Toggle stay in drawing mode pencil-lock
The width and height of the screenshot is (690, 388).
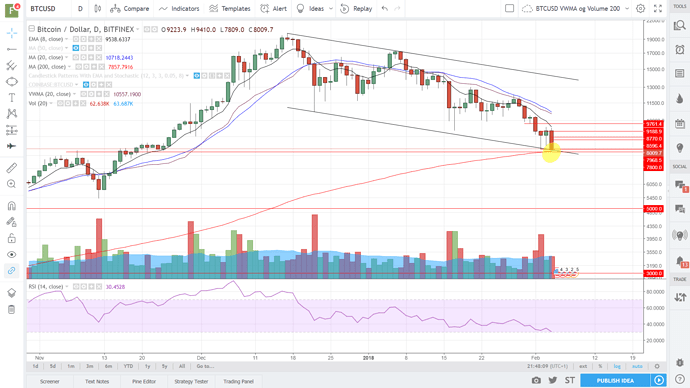tap(12, 222)
